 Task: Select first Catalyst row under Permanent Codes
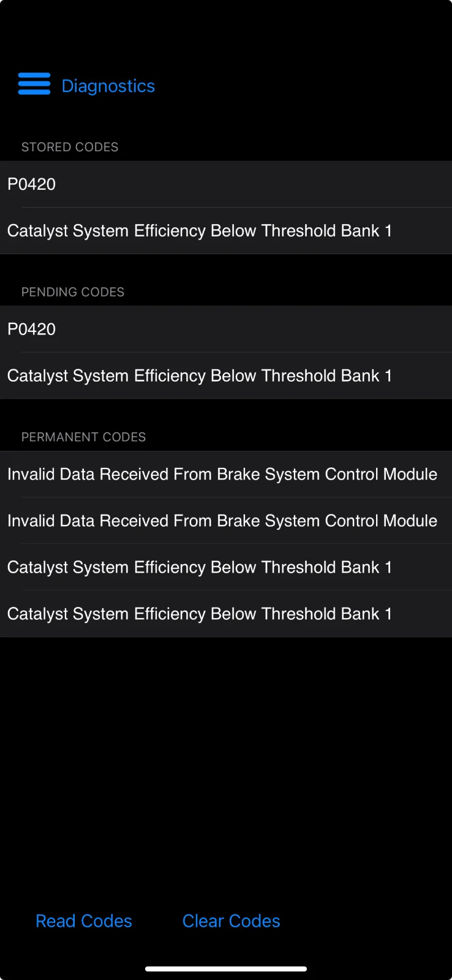[226, 567]
